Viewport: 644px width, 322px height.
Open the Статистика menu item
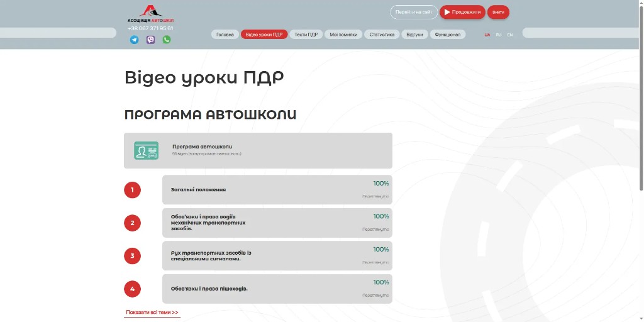(x=382, y=35)
